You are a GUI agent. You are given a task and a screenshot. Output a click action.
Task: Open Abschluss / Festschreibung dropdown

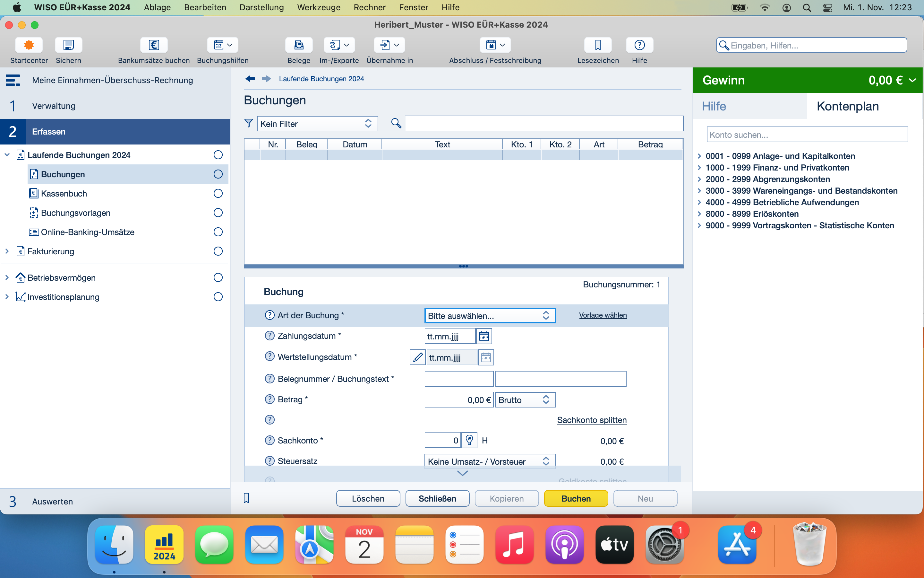point(496,45)
